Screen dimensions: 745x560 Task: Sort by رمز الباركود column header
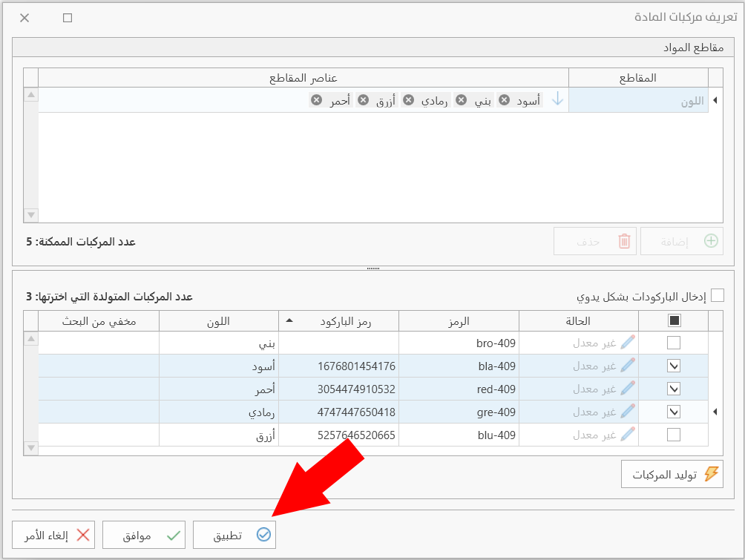click(x=338, y=321)
